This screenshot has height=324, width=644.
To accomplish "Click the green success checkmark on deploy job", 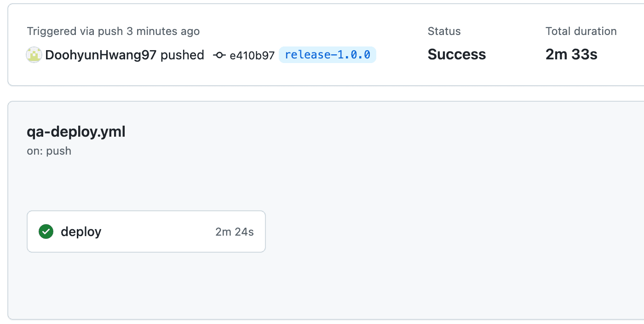I will tap(46, 231).
